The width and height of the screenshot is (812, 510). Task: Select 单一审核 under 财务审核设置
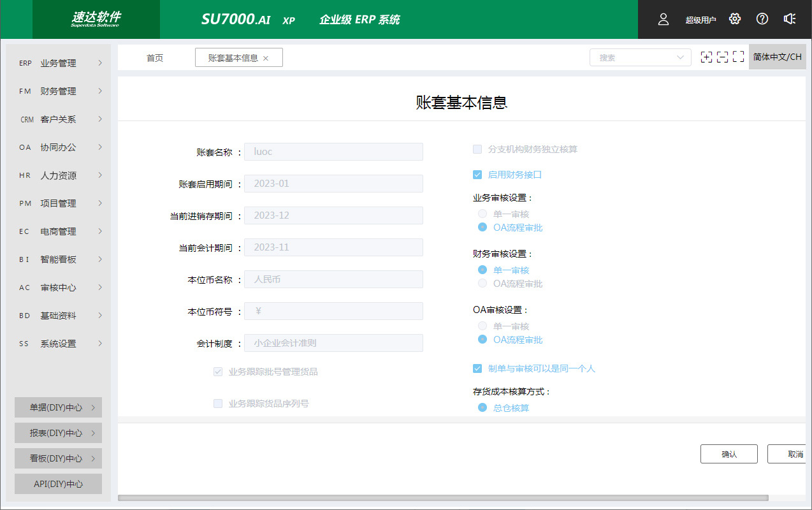[482, 270]
